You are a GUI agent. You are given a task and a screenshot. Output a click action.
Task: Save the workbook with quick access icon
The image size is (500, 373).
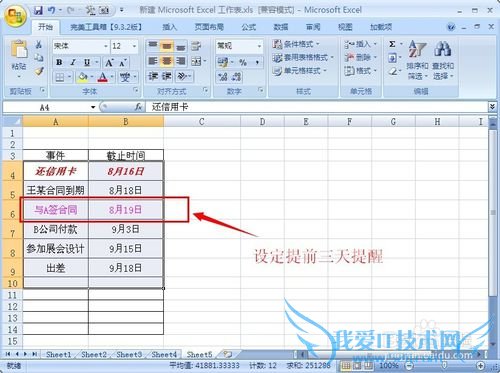click(x=39, y=10)
